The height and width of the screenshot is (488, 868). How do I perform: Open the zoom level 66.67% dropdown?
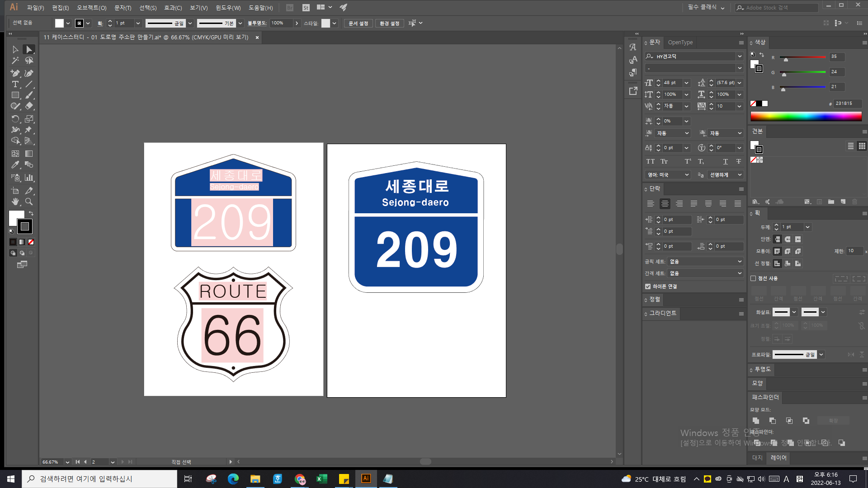point(67,462)
